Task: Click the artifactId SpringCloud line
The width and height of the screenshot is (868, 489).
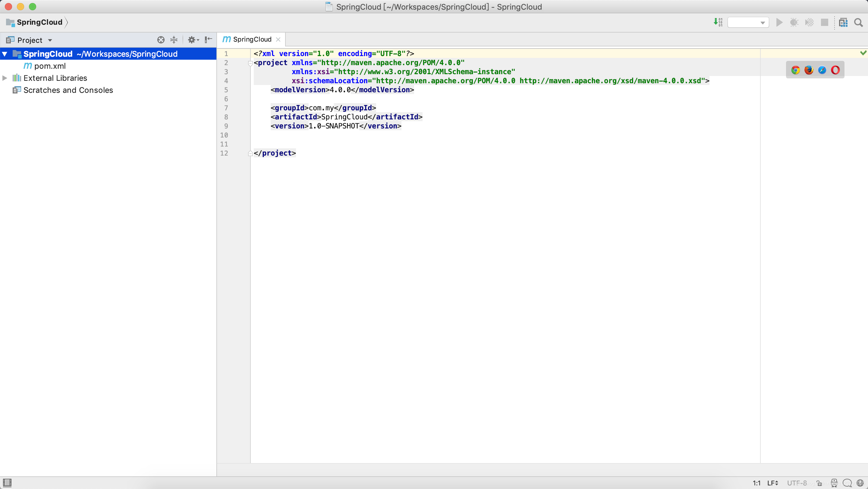Action: click(x=346, y=117)
